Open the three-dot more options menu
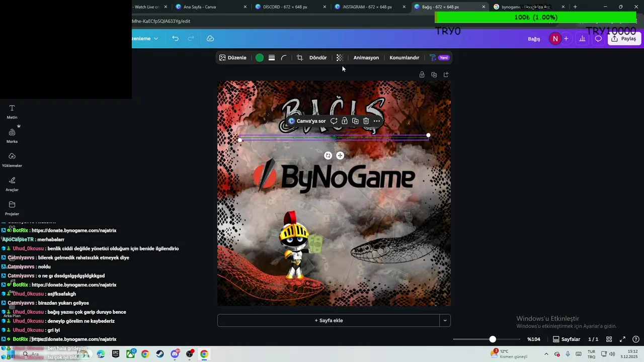The width and height of the screenshot is (644, 362). pyautogui.click(x=377, y=121)
